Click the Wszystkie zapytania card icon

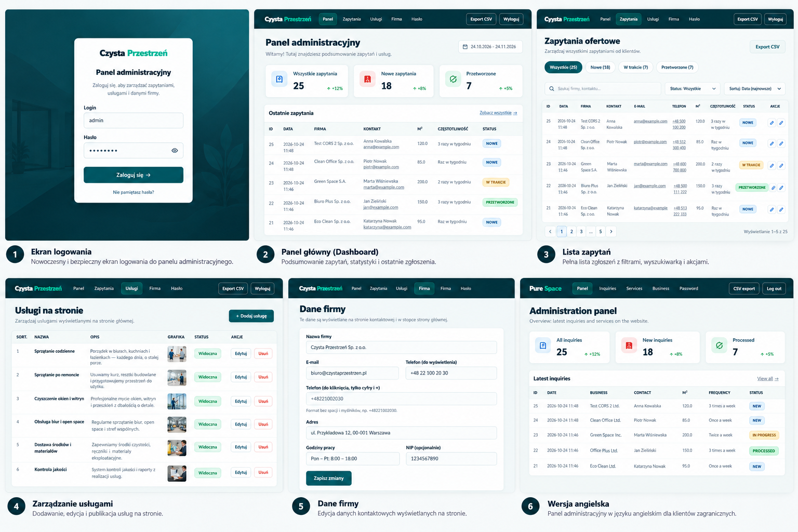(x=279, y=79)
